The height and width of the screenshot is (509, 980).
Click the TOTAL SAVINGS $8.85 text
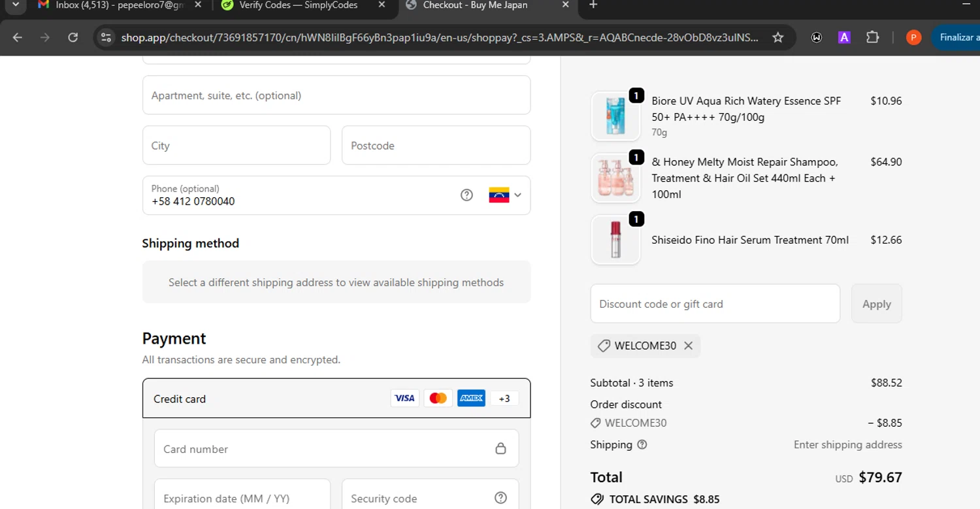point(664,499)
